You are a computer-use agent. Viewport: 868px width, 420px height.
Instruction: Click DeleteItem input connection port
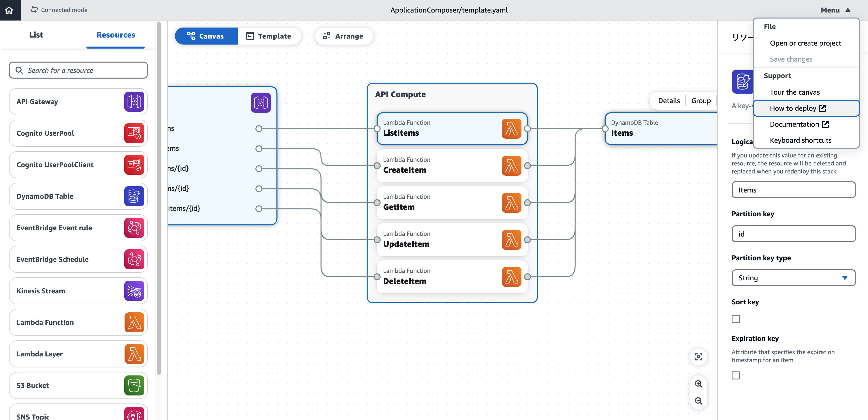pos(377,277)
